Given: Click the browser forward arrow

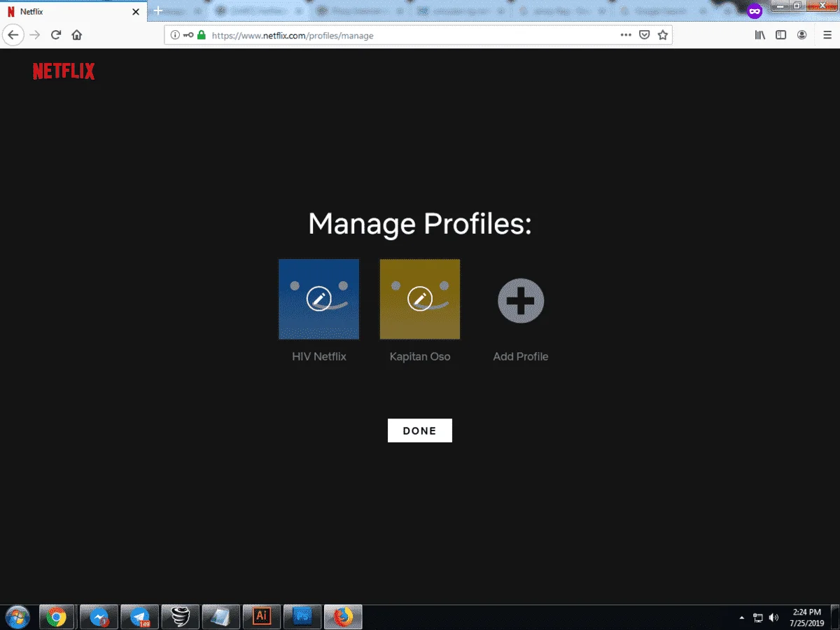Looking at the screenshot, I should 35,35.
